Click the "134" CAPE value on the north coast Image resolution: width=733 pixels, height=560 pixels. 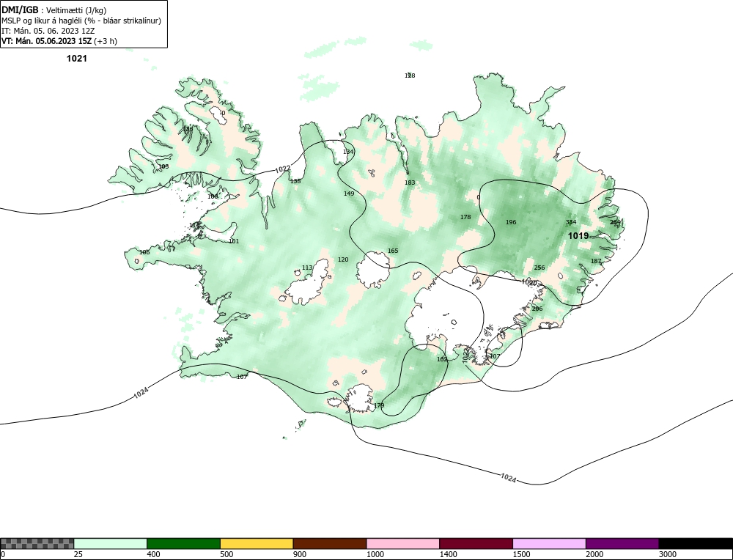348,152
